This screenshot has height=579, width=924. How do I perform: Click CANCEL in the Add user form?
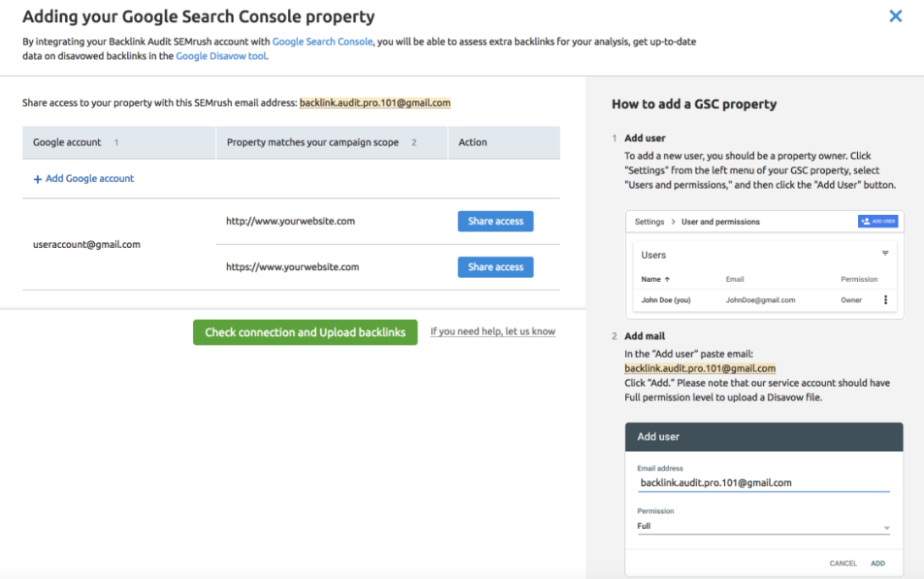[x=844, y=563]
